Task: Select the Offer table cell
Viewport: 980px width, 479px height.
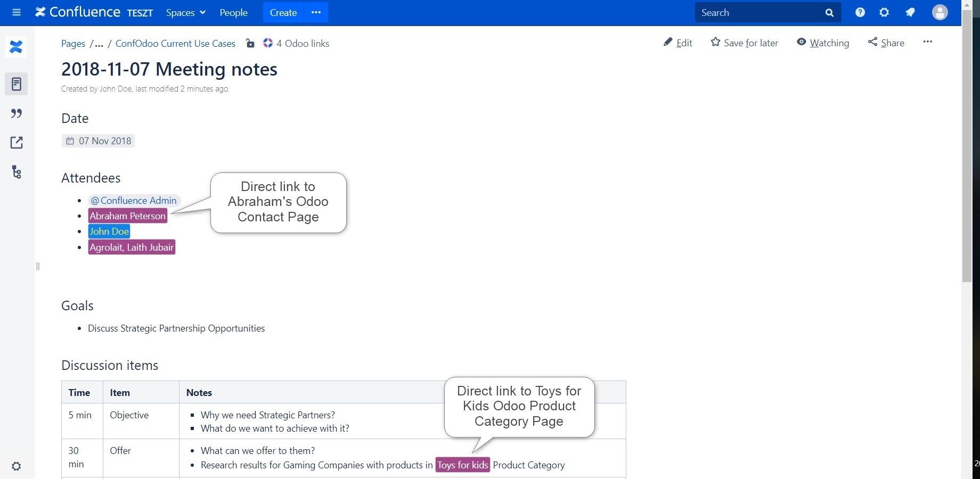Action: [x=141, y=458]
